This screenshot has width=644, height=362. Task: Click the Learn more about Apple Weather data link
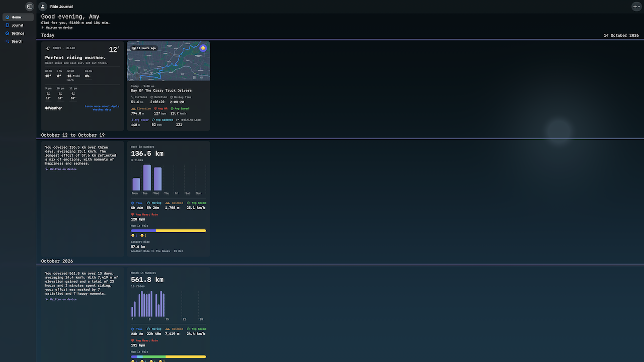102,108
